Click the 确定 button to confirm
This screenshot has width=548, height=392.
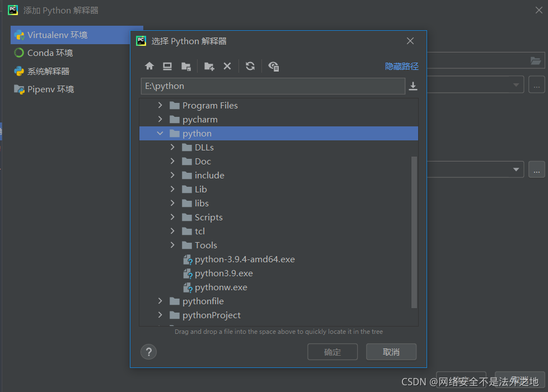(x=332, y=352)
